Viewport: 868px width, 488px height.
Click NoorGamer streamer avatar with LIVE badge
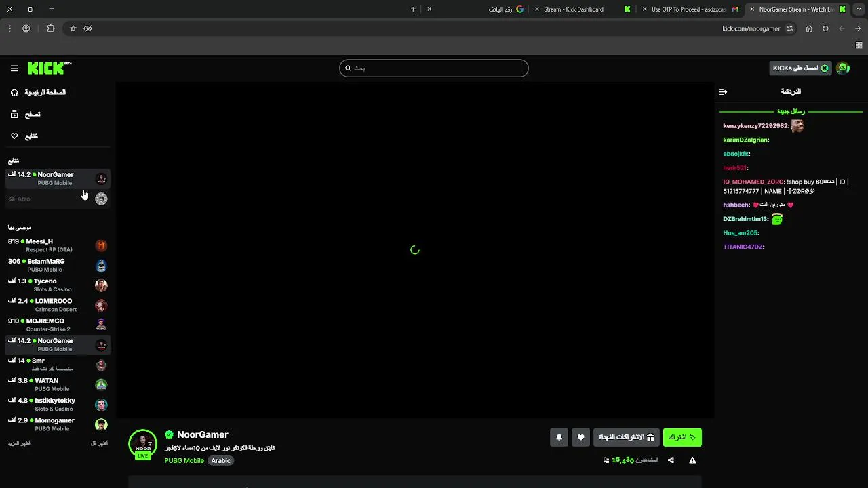point(142,445)
